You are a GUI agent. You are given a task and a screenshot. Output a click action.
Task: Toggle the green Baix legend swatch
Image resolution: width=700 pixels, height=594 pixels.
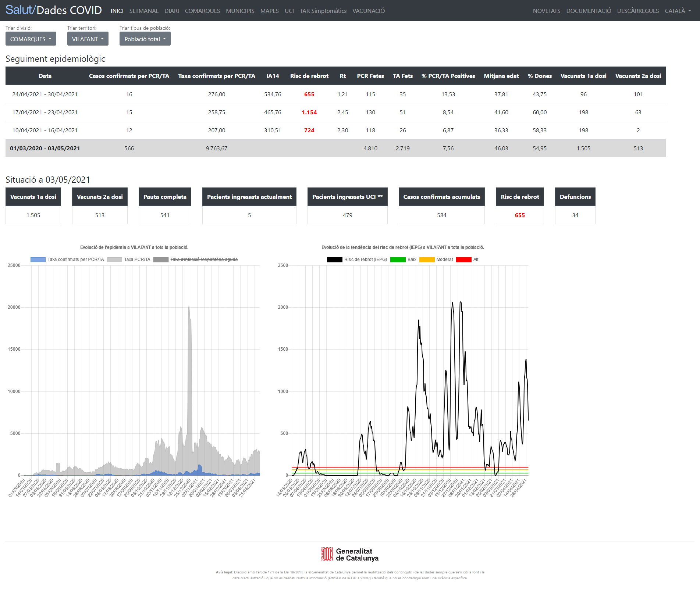click(x=398, y=260)
